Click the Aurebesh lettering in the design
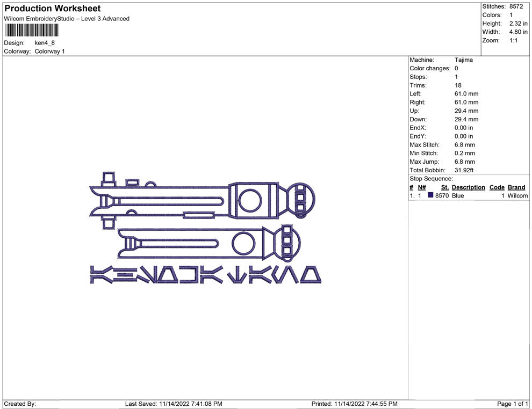 205,275
